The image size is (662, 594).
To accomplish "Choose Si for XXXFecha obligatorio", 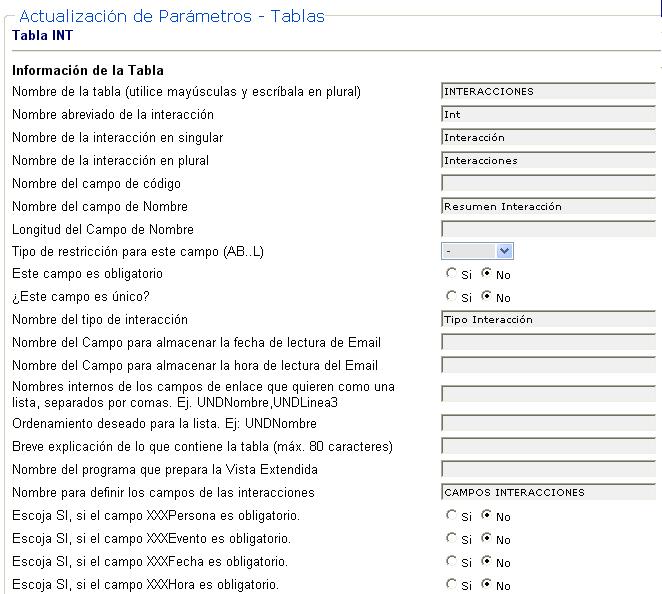I will [x=452, y=562].
